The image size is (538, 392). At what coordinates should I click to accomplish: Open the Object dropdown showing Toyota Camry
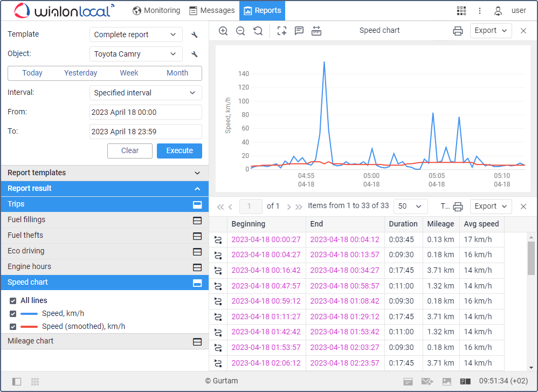136,54
